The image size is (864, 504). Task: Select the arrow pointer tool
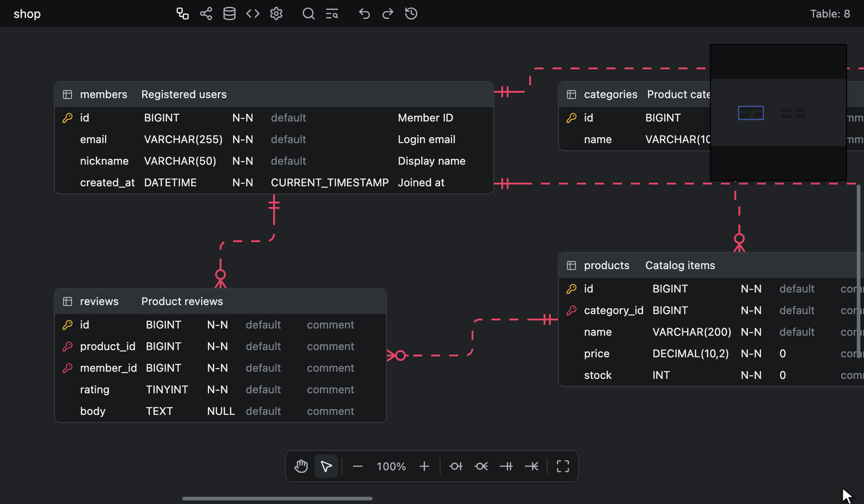326,466
